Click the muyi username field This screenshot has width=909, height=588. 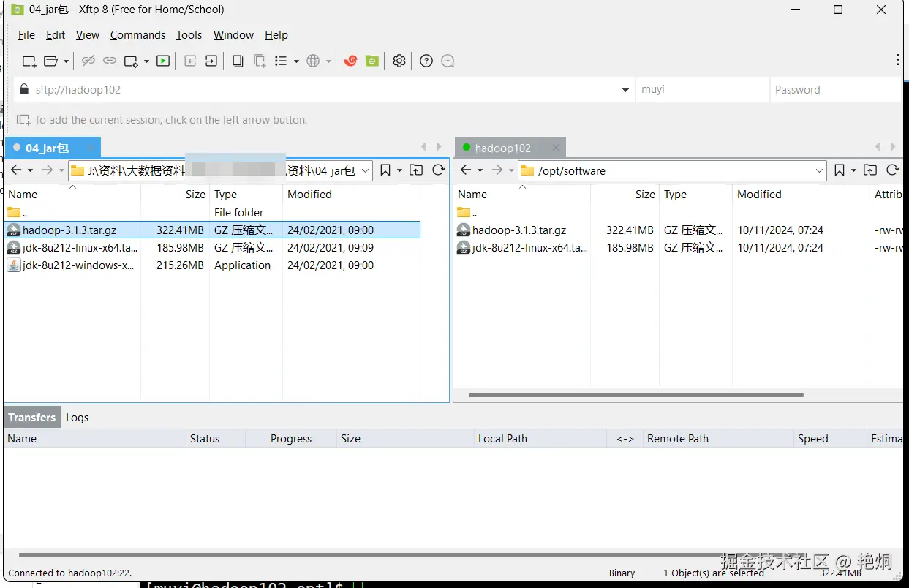point(702,90)
